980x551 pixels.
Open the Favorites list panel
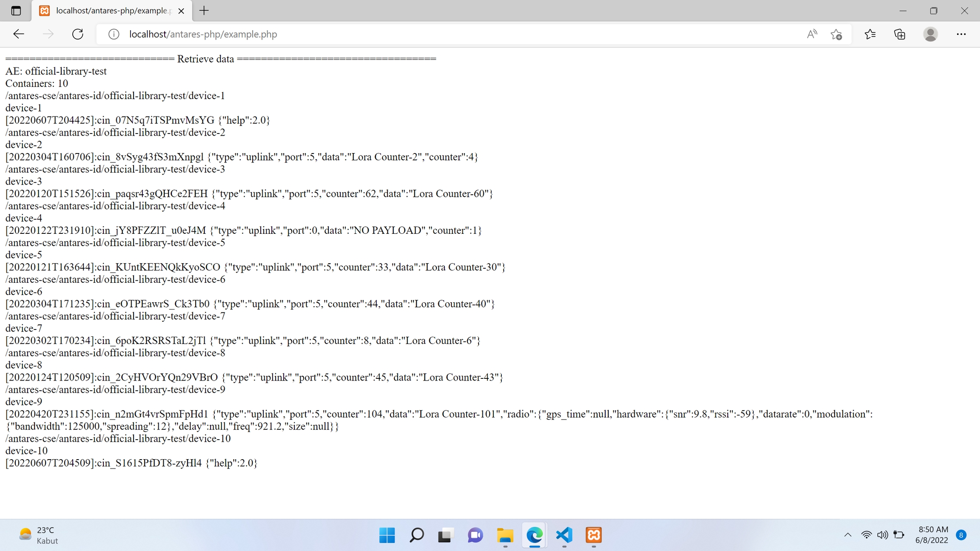[870, 34]
